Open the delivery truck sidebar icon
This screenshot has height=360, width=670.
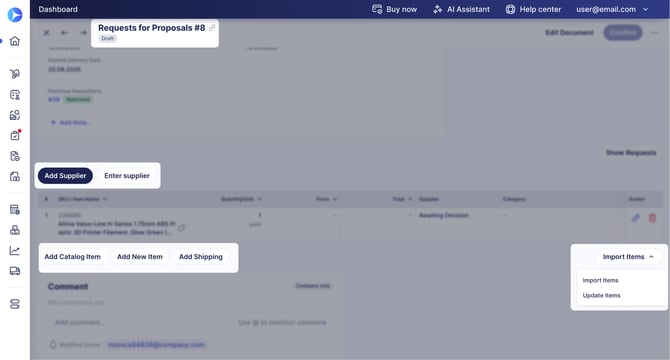click(x=15, y=271)
